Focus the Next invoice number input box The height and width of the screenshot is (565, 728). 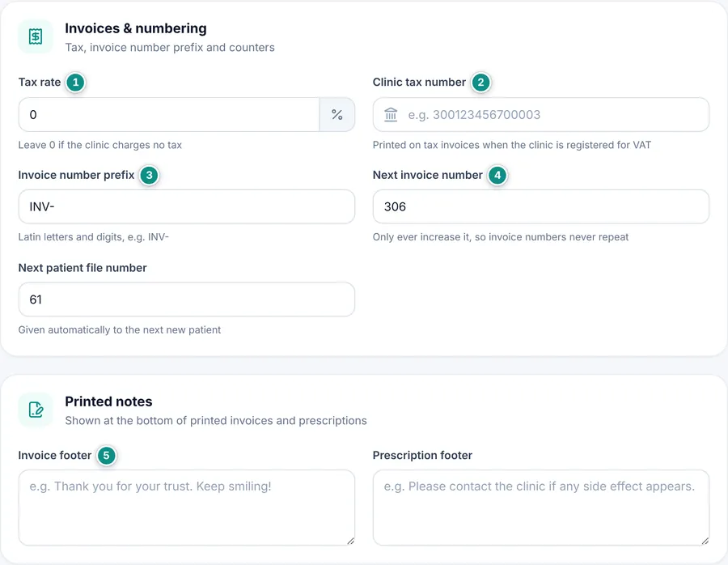pyautogui.click(x=541, y=206)
